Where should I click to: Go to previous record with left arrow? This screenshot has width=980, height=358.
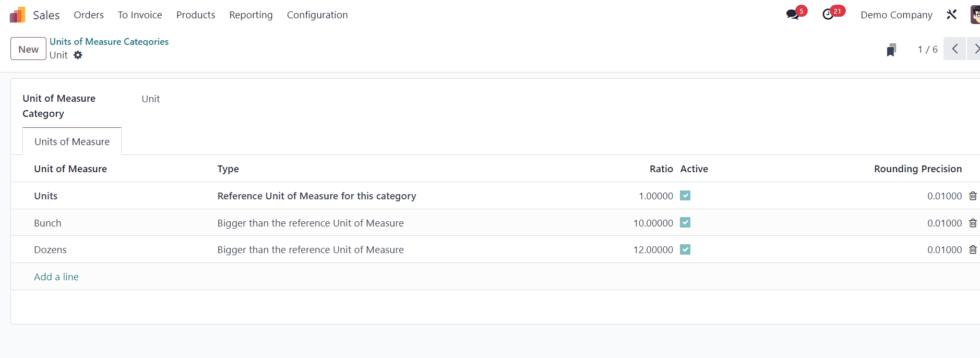(954, 49)
